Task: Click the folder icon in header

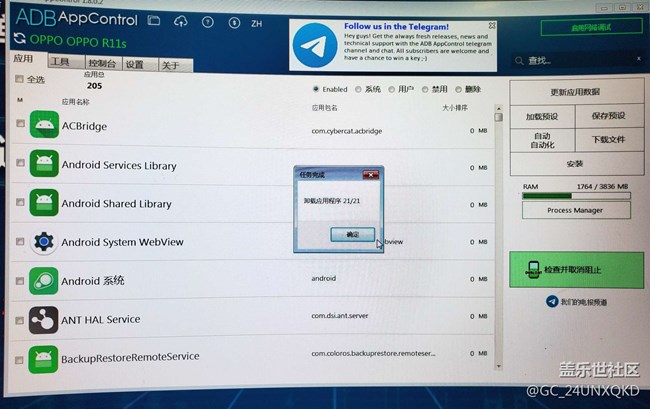Action: [153, 21]
